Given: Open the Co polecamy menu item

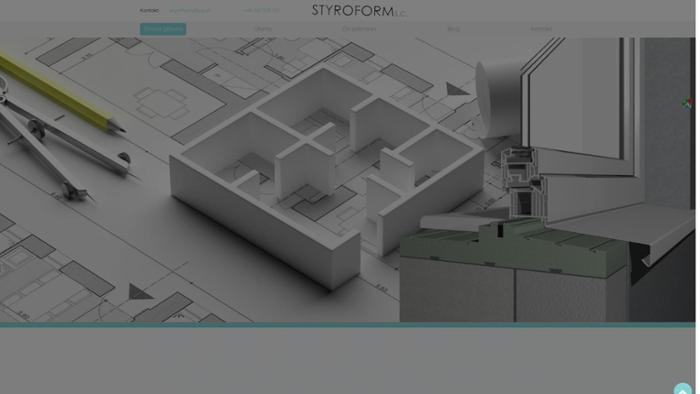Looking at the screenshot, I should (x=359, y=29).
